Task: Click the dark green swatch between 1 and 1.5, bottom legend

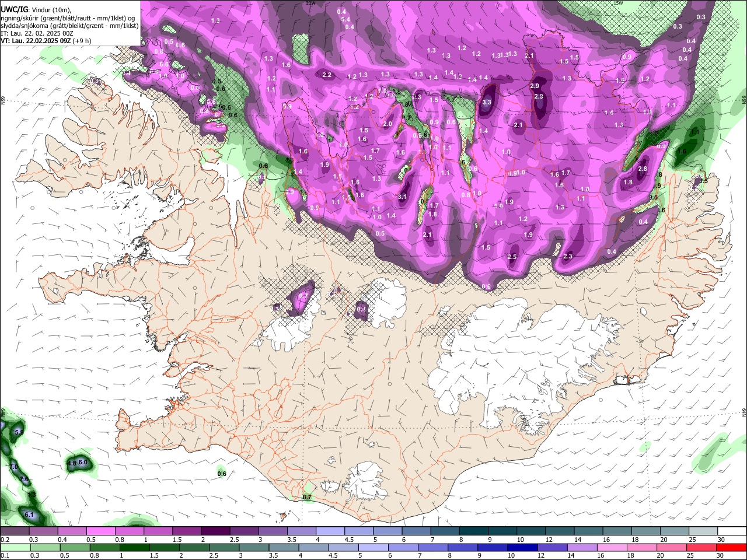Action: (135, 547)
